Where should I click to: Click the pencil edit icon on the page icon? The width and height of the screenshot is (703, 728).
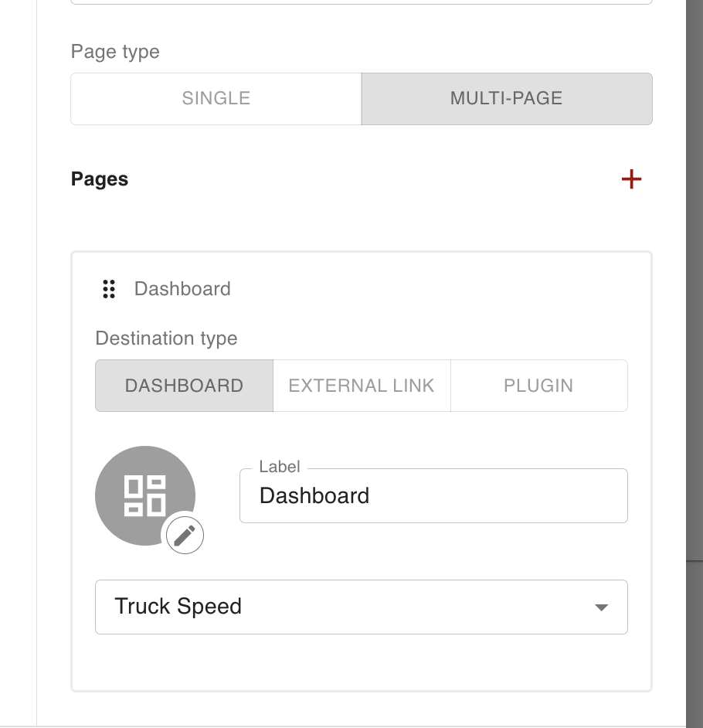(x=185, y=535)
